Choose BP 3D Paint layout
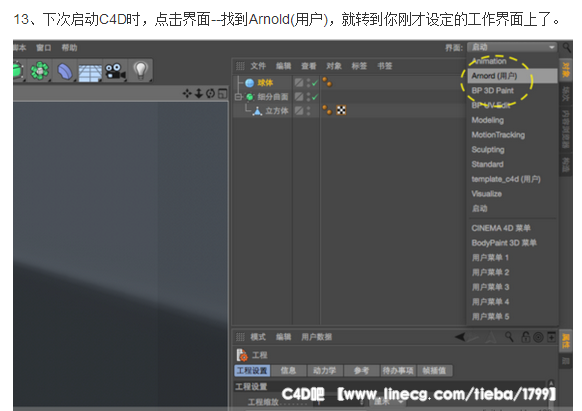Viewport: 582px width, 411px height. 512,91
